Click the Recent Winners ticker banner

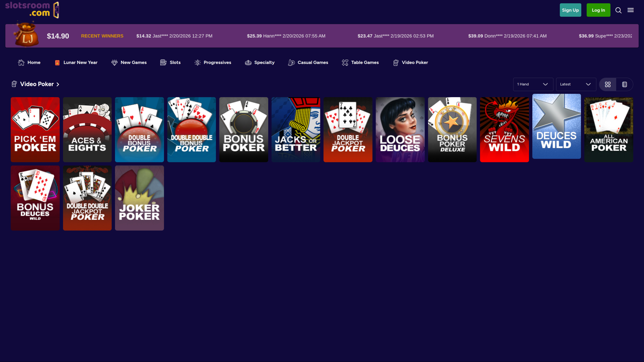click(x=102, y=36)
